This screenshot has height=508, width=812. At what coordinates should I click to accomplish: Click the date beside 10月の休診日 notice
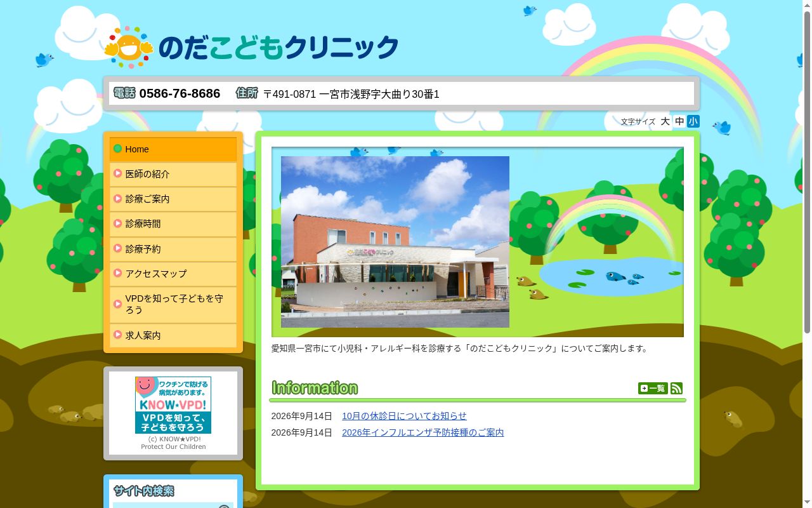click(x=302, y=416)
